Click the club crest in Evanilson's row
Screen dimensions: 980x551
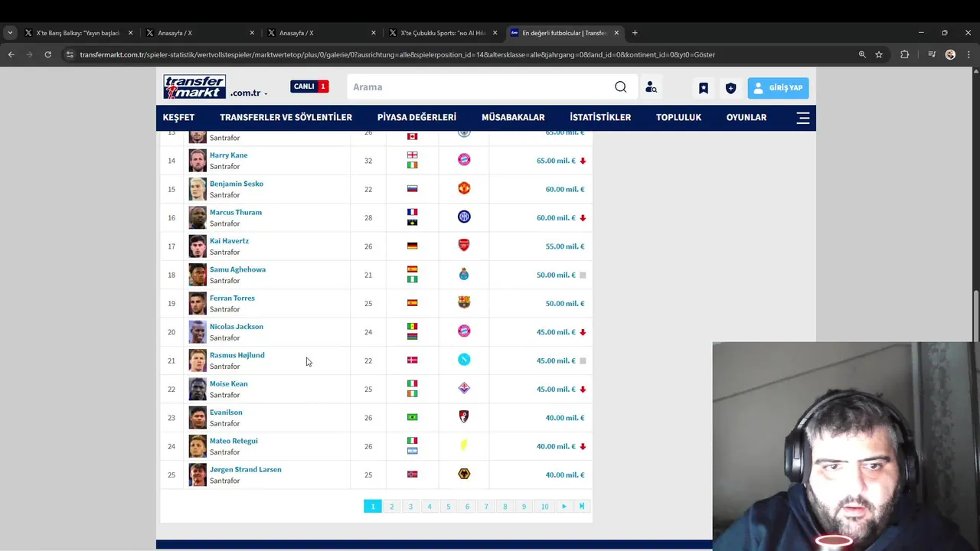point(464,417)
